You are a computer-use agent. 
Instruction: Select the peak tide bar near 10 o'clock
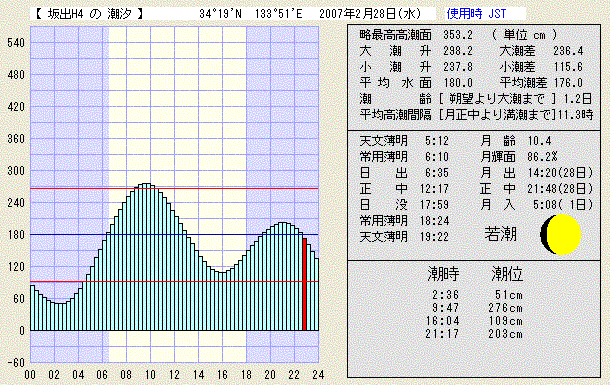point(146,257)
